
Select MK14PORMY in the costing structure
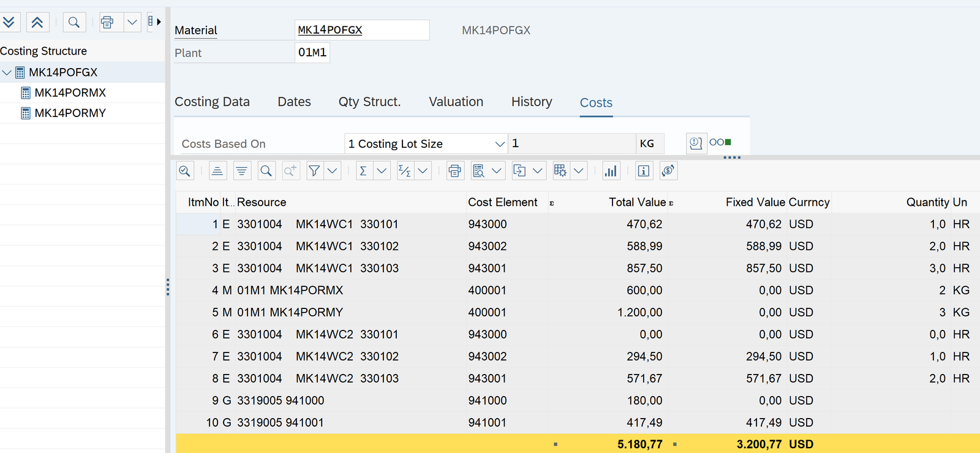(x=70, y=113)
